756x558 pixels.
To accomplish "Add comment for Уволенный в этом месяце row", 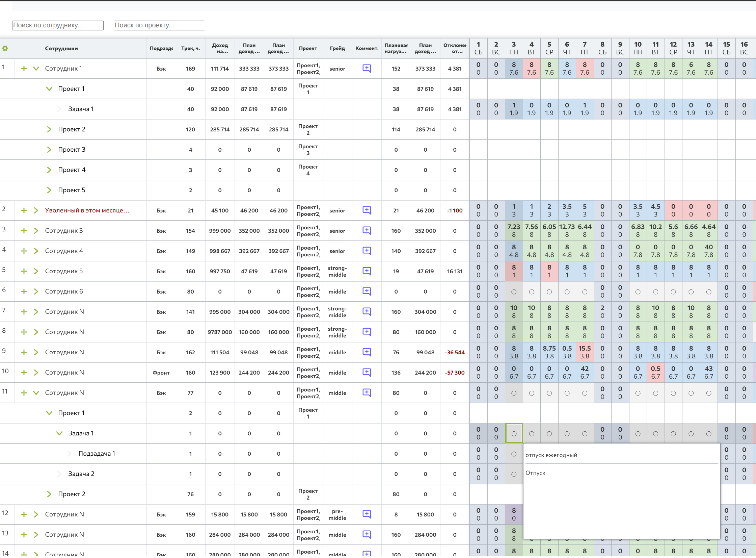I will 367,210.
